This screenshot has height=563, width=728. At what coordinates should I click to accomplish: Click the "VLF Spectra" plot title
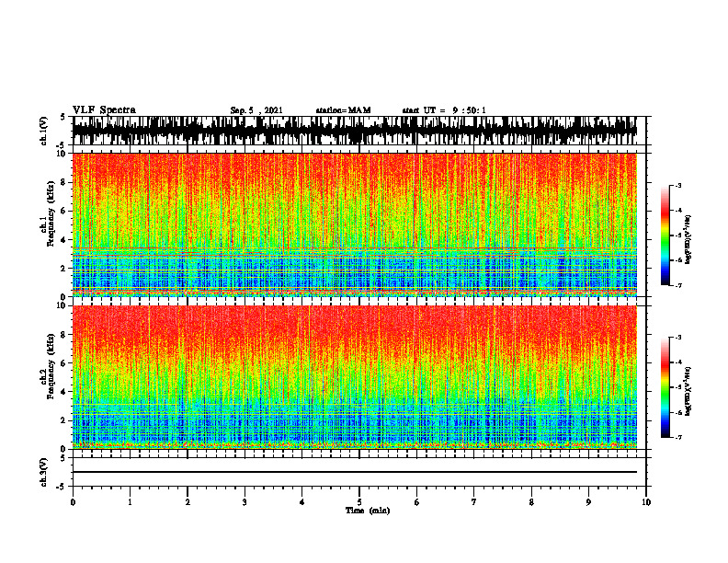click(x=104, y=110)
